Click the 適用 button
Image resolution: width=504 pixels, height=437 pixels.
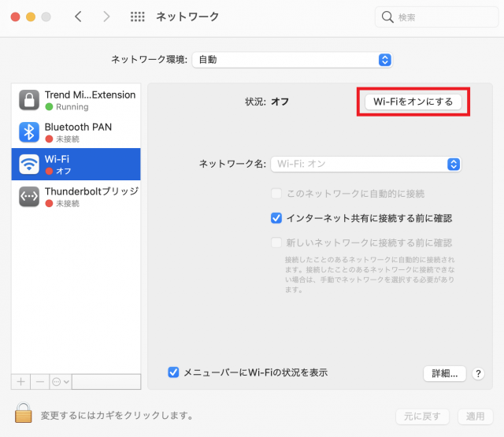pos(475,417)
